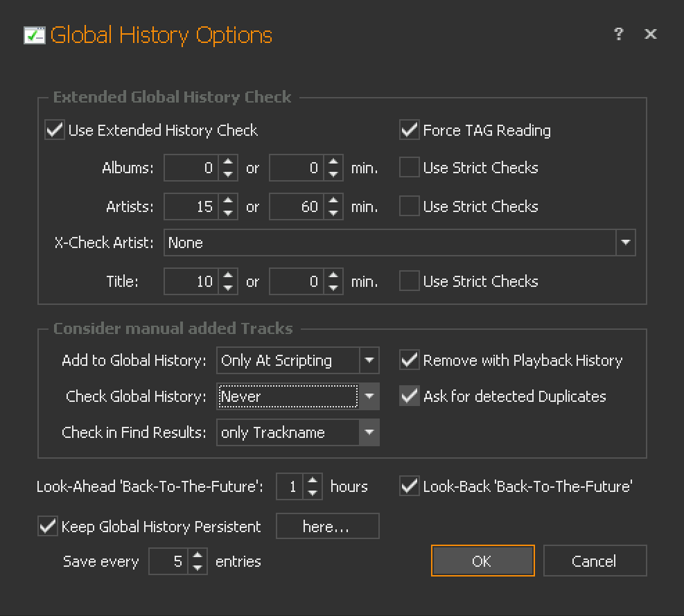Decrease the Albums count value
The width and height of the screenshot is (684, 616).
pyautogui.click(x=228, y=174)
